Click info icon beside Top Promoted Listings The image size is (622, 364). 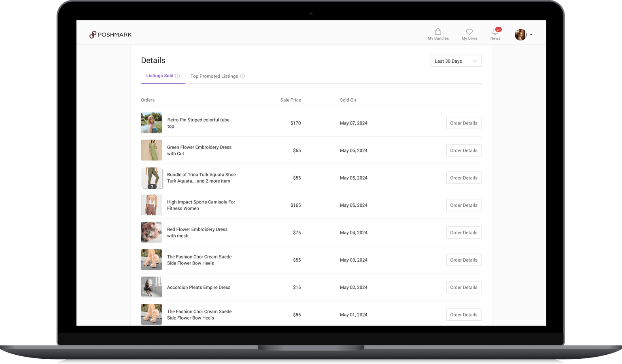(x=243, y=76)
